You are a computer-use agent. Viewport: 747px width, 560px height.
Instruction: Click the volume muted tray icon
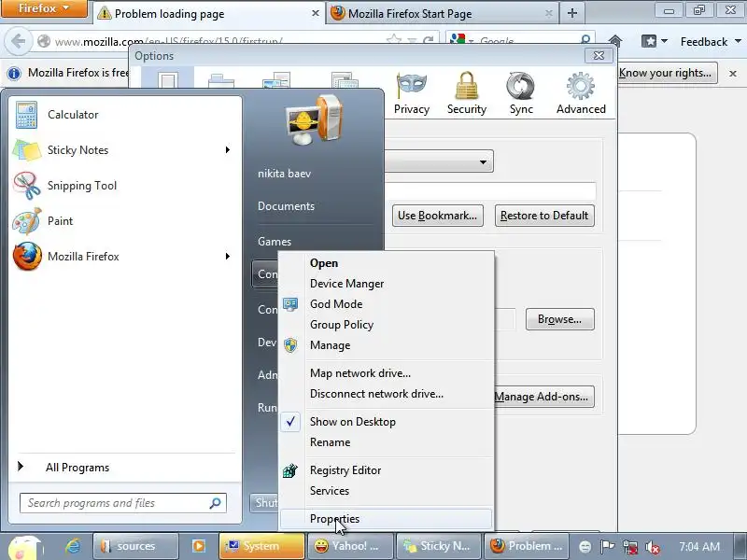(652, 547)
